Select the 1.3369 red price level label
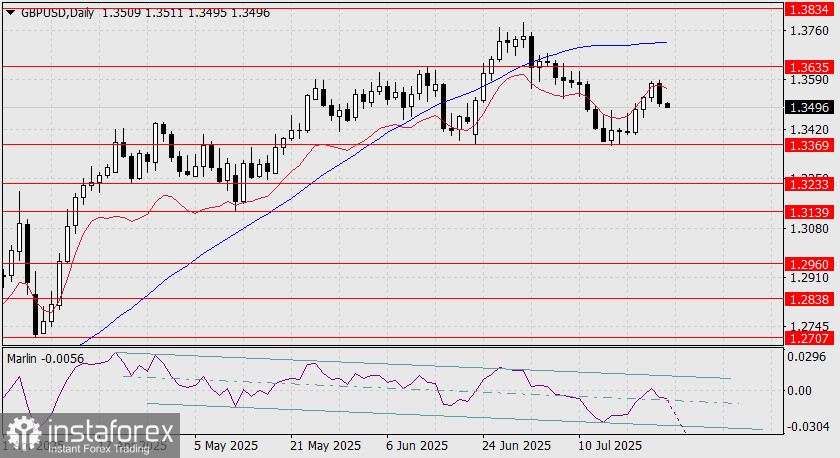The image size is (840, 458). (809, 145)
